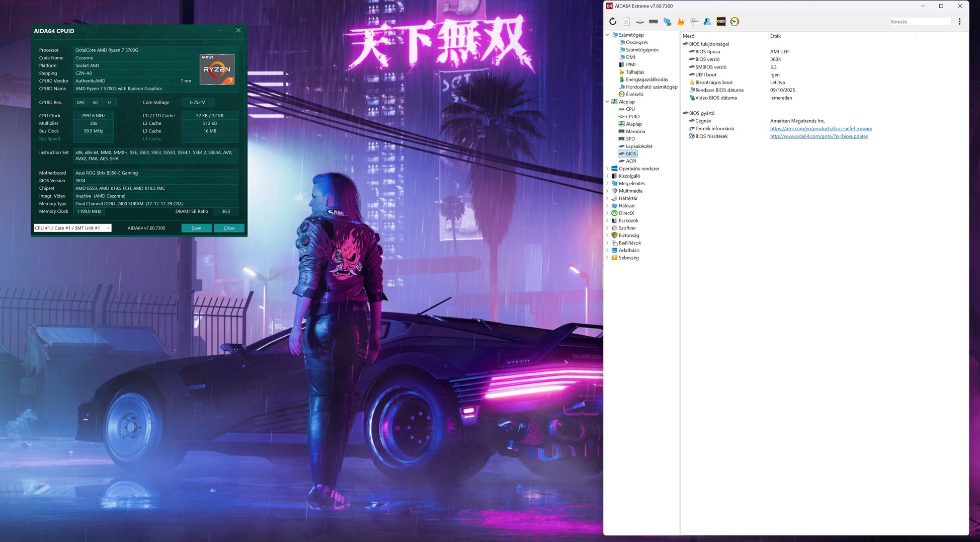This screenshot has height=542, width=980.
Task: Select Memória under Alaplap
Action: pos(635,131)
